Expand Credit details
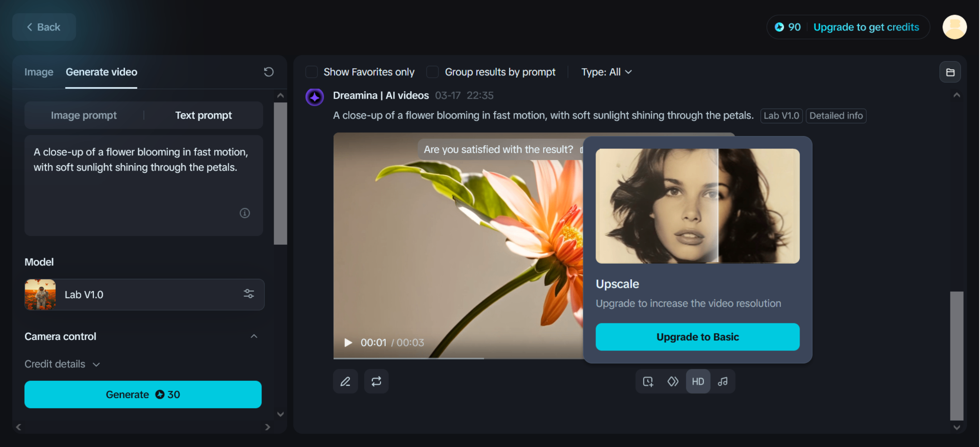Viewport: 980px width, 447px height. coord(62,364)
